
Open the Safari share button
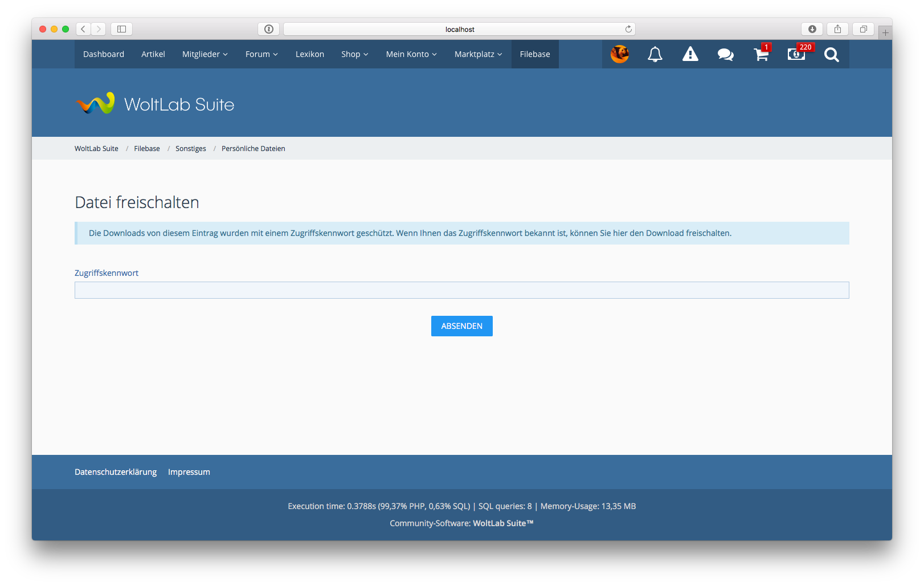tap(837, 29)
